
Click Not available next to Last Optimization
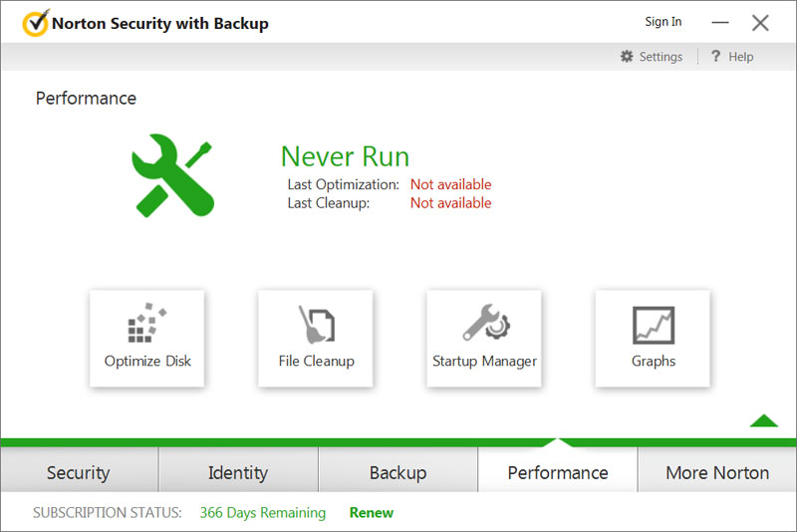[451, 184]
